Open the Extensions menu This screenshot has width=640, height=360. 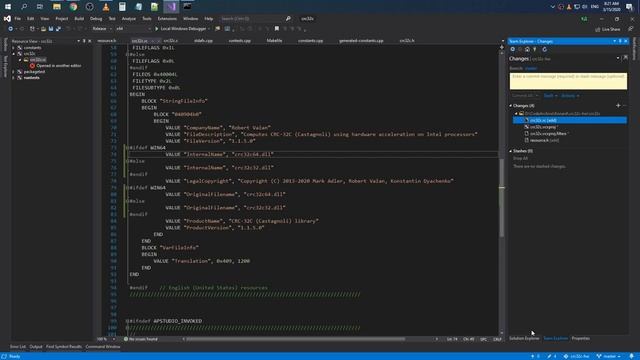pos(167,19)
